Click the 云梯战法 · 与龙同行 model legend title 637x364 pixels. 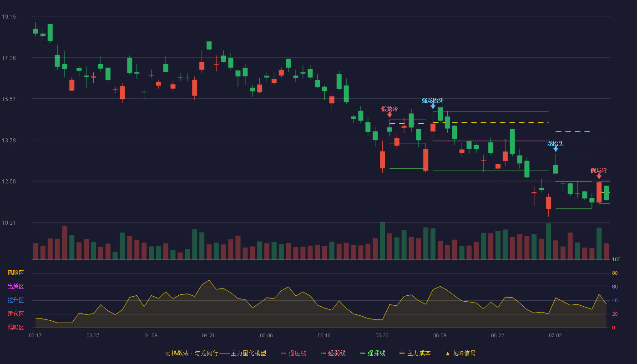coord(215,353)
